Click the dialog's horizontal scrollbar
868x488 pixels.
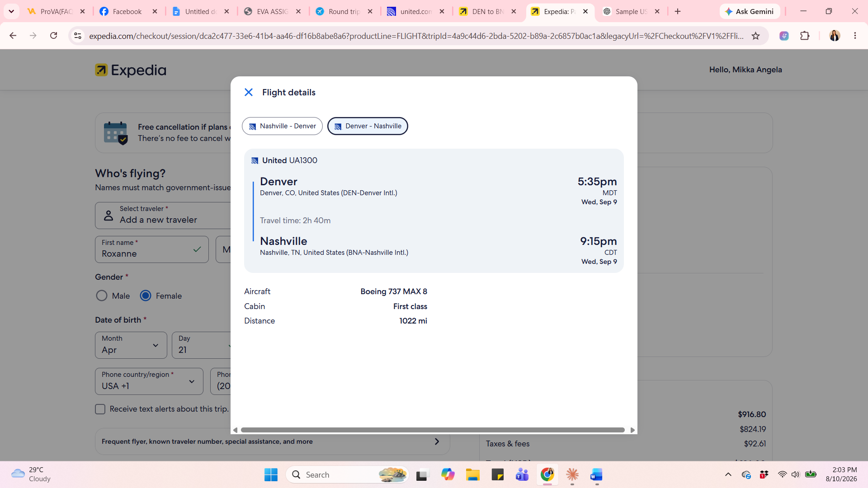click(x=433, y=430)
